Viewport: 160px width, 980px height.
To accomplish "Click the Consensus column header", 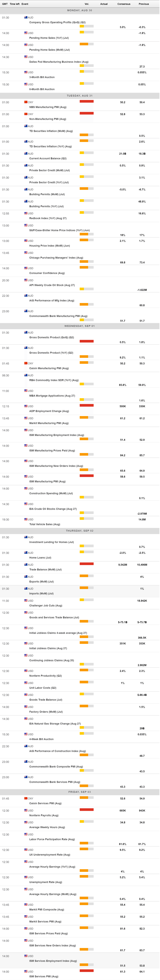I will point(124,4).
